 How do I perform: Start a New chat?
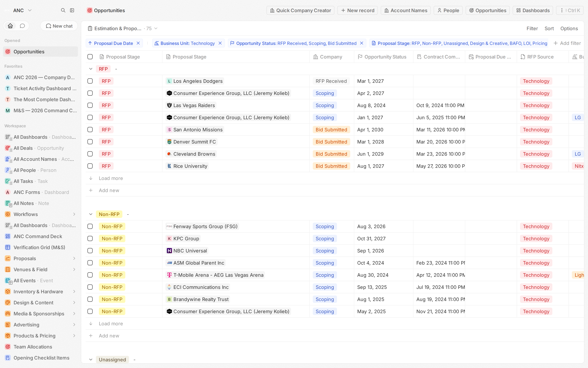coord(59,26)
